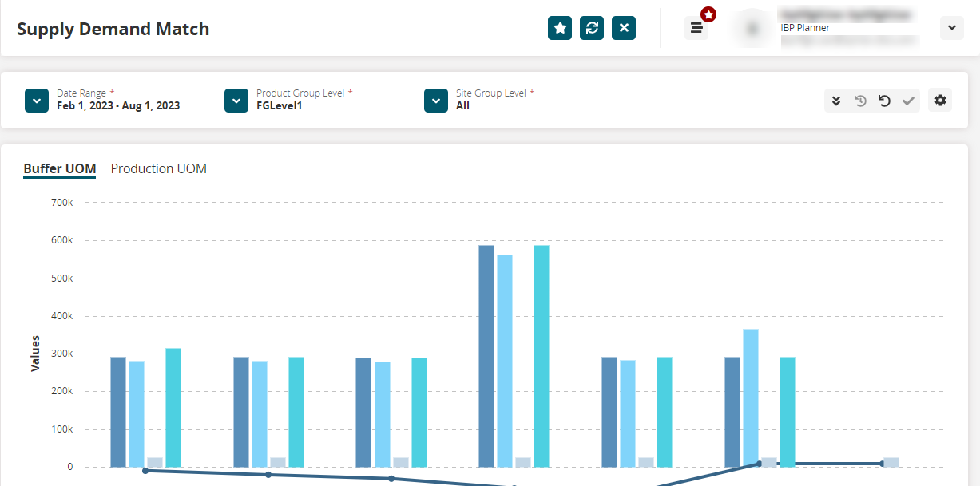Open the user profile dropdown arrow

(951, 28)
